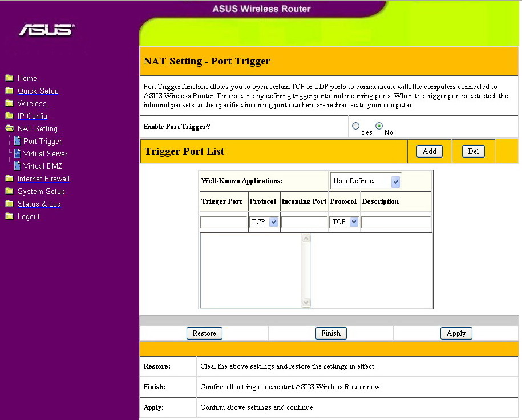Open the Internet Firewall menu link
522x420 pixels.
[x=43, y=179]
